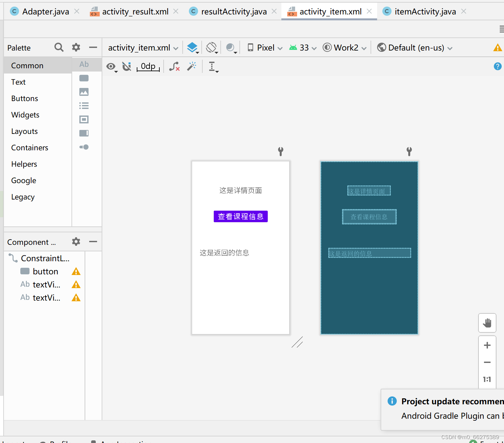Activate the Pan tool hand icon
The width and height of the screenshot is (504, 443).
(x=487, y=323)
